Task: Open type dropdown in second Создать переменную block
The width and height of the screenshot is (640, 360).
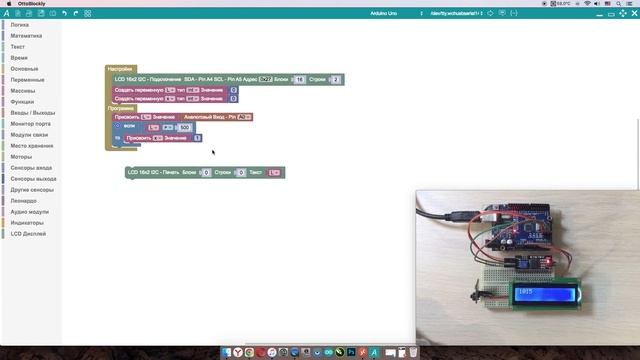Action: pyautogui.click(x=193, y=99)
